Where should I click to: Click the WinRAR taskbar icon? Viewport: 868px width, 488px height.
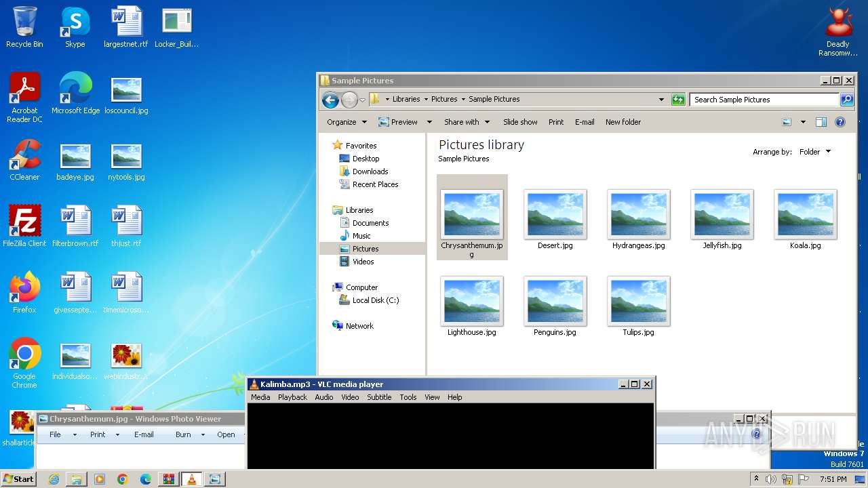pos(168,479)
